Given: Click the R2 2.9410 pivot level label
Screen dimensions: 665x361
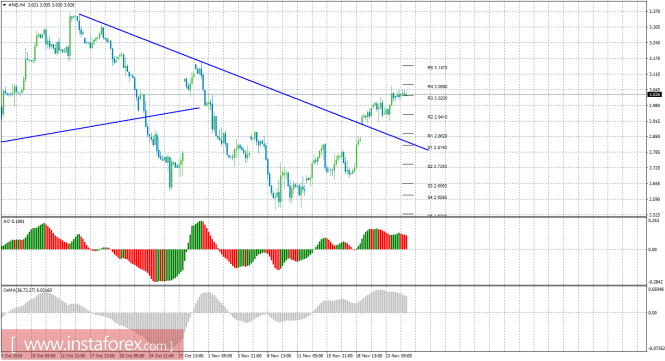Looking at the screenshot, I should click(437, 117).
